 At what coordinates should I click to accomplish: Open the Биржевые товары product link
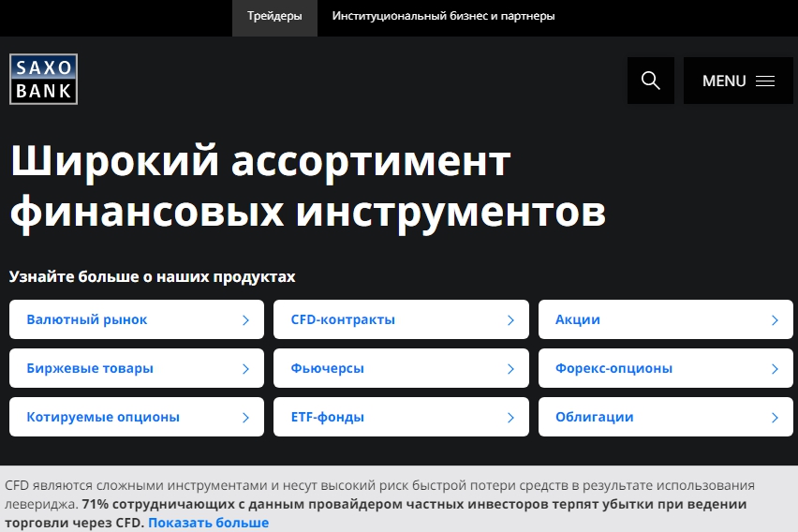137,368
